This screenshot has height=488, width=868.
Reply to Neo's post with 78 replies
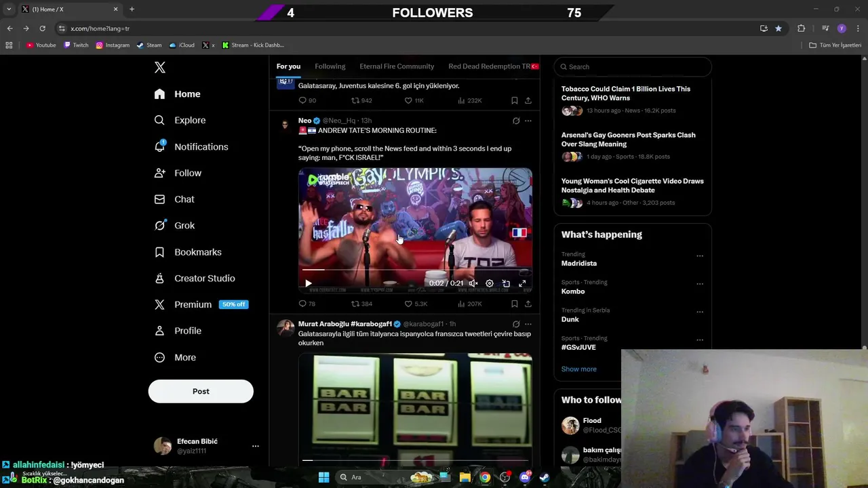coord(307,304)
